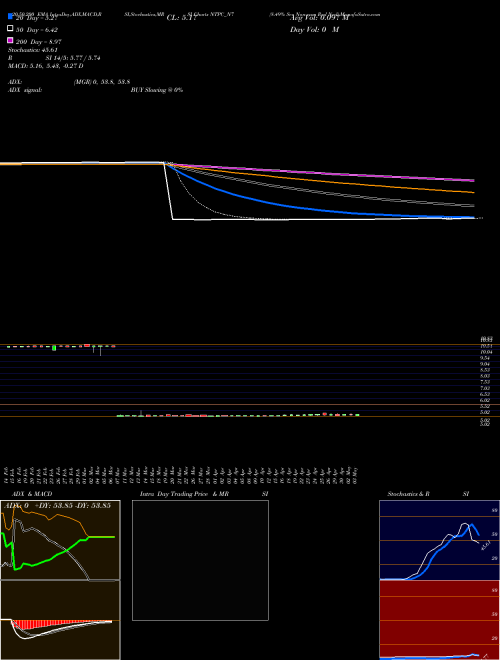Click the 'CL: 5.17' closing price text

pos(181,18)
